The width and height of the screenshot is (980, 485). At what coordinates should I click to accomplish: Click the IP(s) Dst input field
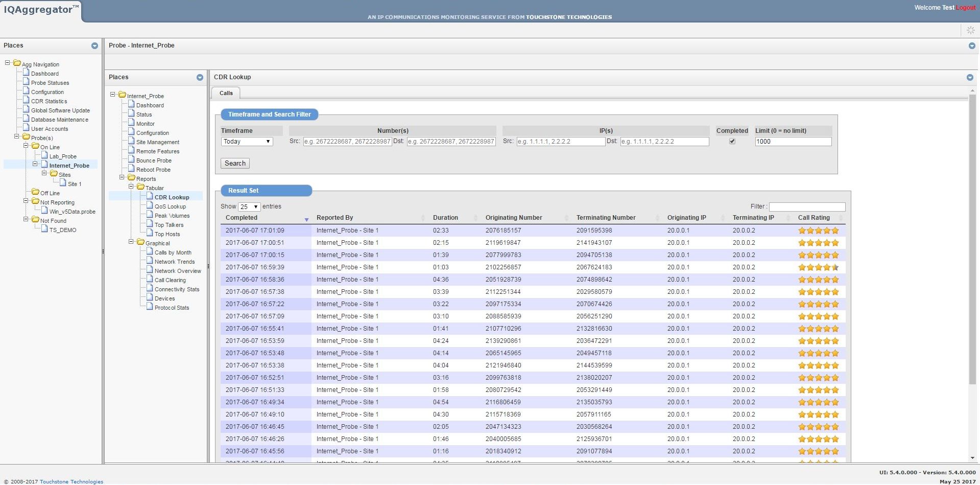point(664,142)
